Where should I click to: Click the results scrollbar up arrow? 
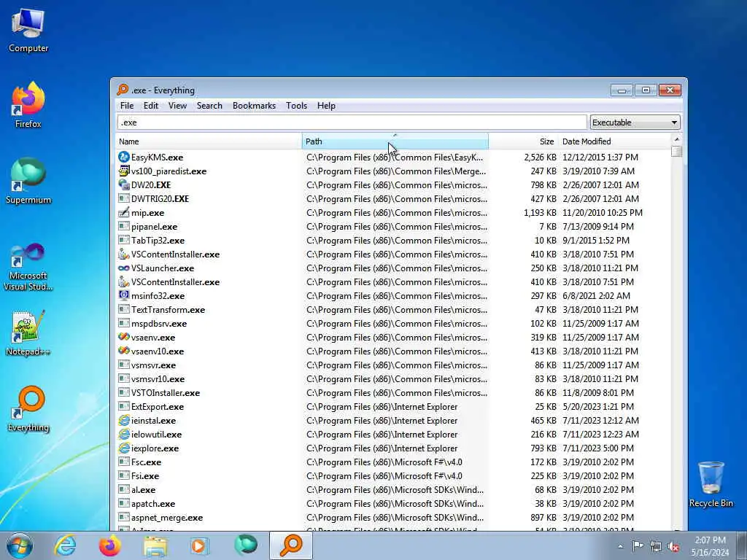676,139
